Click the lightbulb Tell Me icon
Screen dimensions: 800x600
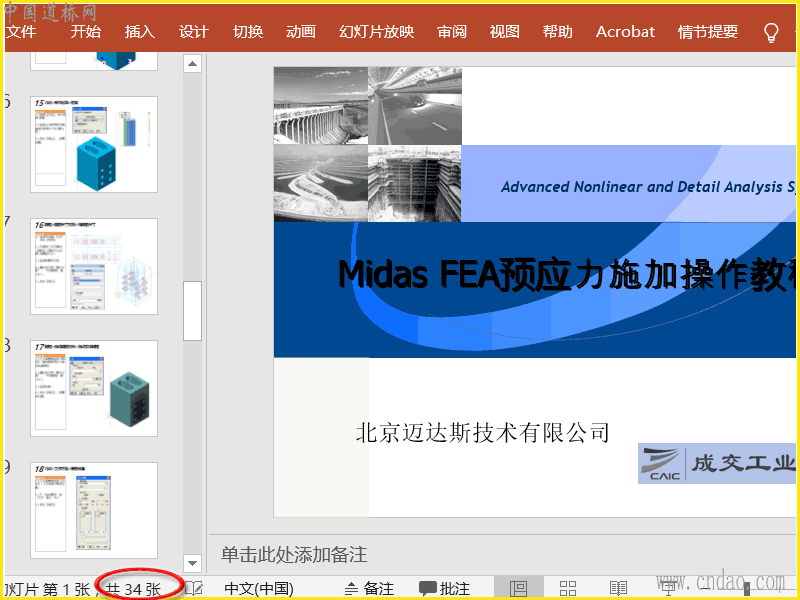771,32
